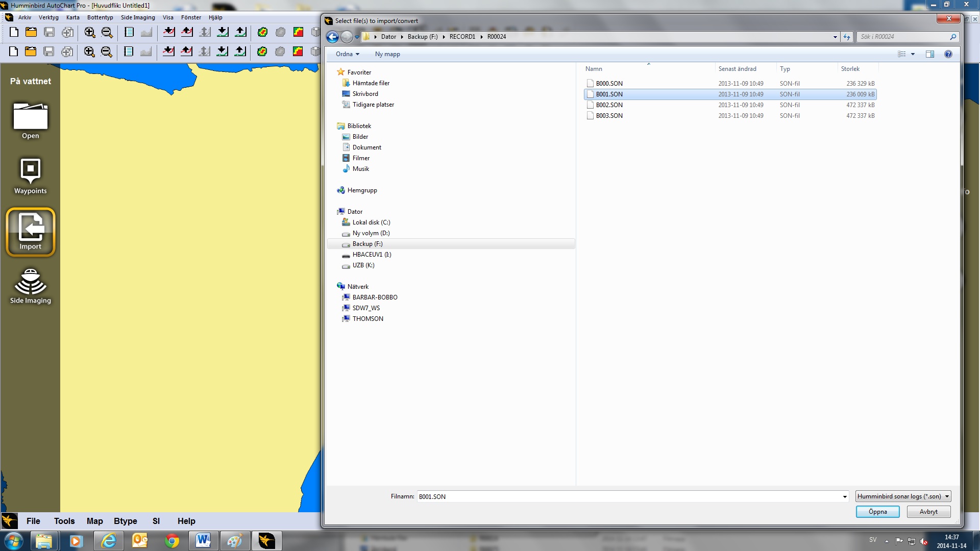Click the blue help icon in dialog
This screenshot has height=551, width=980.
pyautogui.click(x=948, y=54)
